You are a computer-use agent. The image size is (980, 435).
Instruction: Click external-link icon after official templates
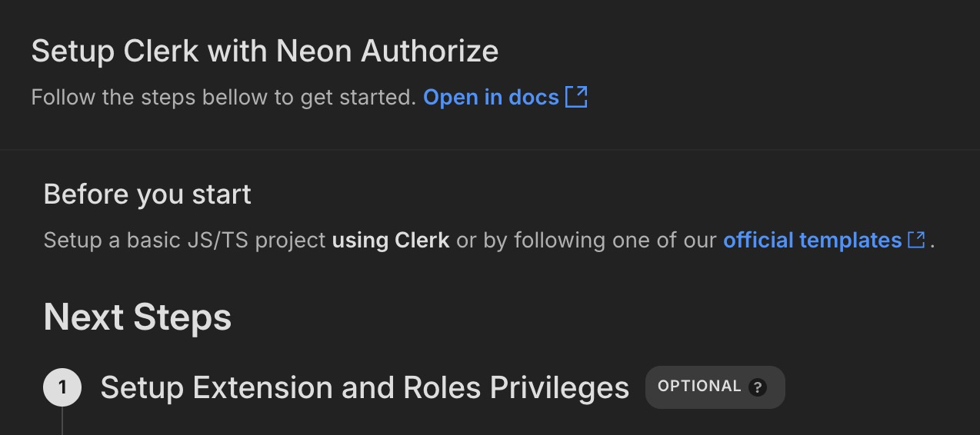tap(916, 240)
